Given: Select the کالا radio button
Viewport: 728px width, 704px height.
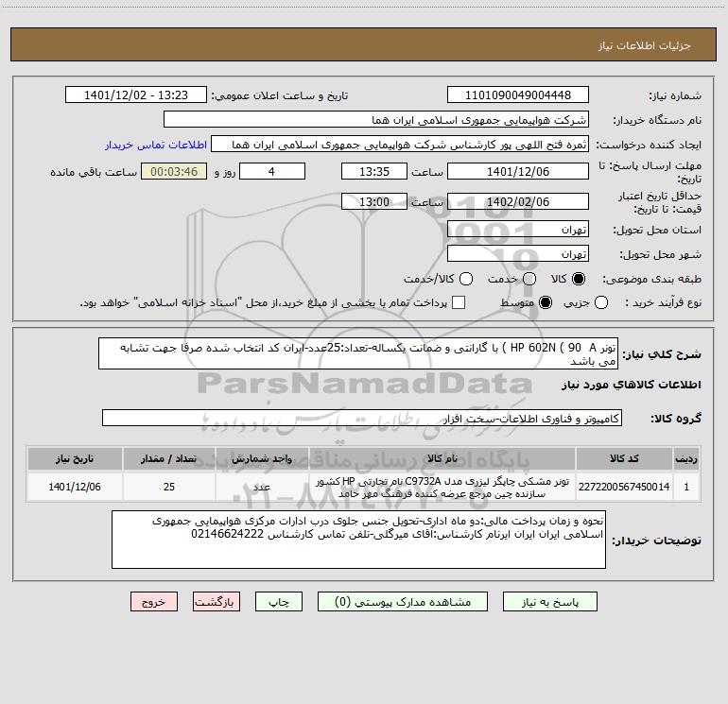Looking at the screenshot, I should coord(579,279).
